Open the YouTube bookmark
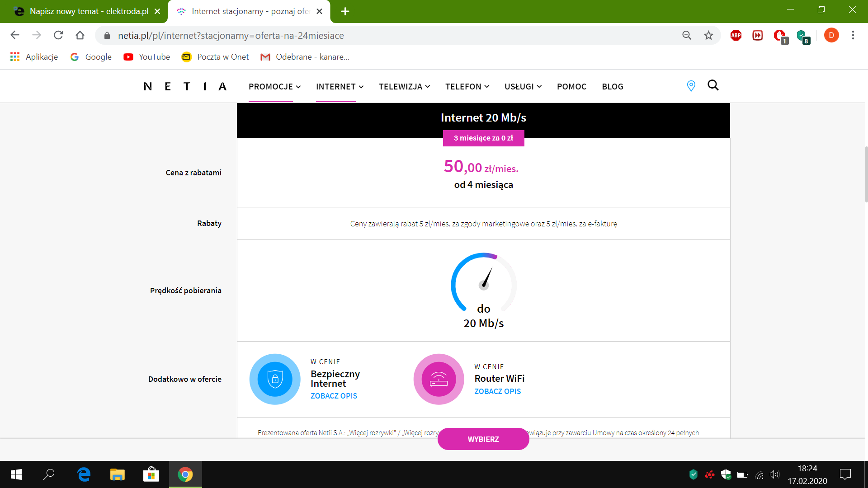The width and height of the screenshot is (868, 488). [x=147, y=57]
